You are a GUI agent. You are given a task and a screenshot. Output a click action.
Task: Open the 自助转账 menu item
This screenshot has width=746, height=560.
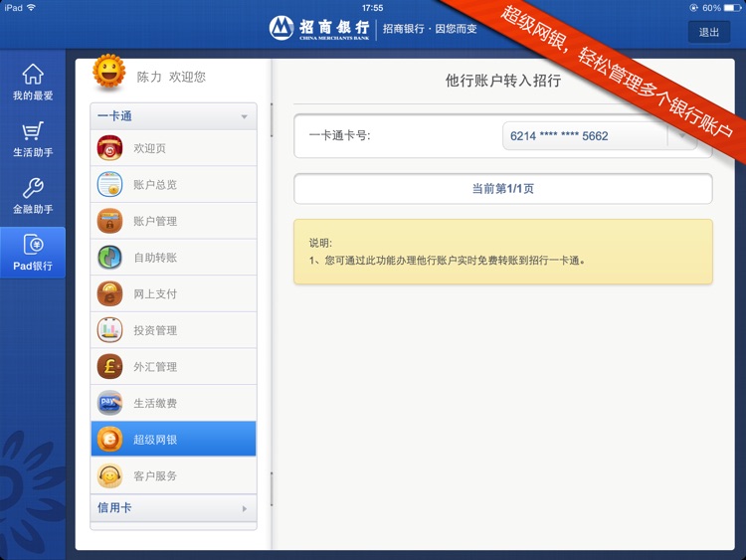[173, 258]
